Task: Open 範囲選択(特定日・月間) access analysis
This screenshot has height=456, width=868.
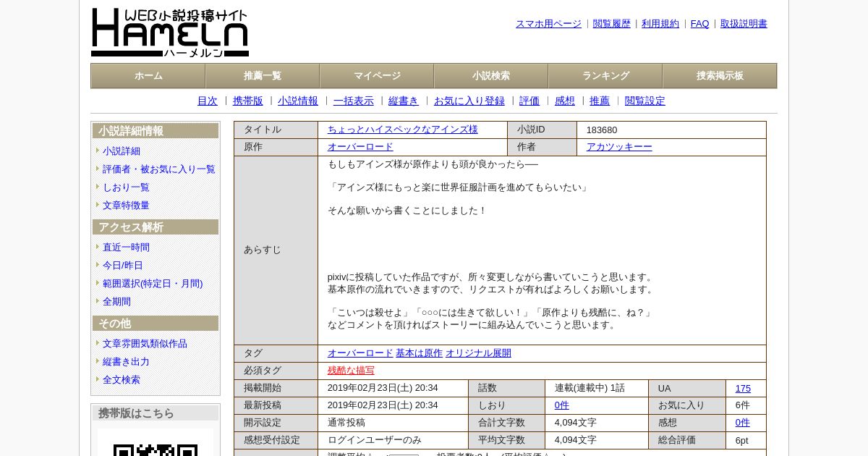Action: [x=153, y=284]
